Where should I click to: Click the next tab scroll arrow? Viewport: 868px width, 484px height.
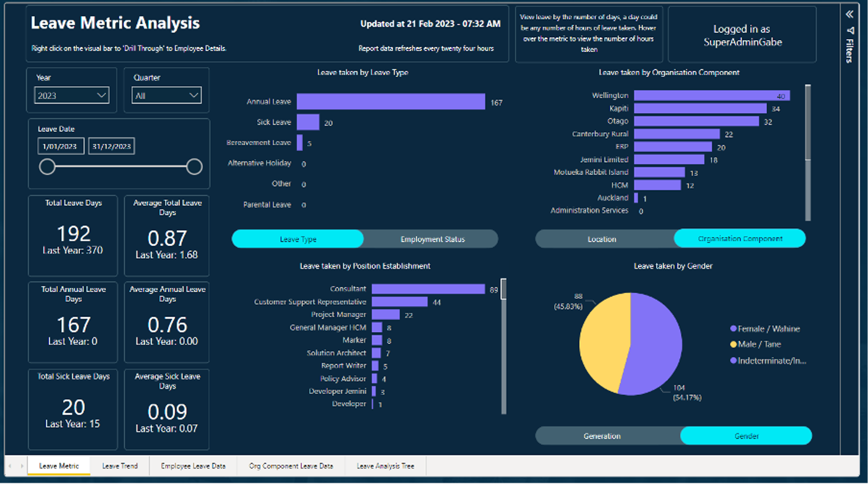click(22, 466)
